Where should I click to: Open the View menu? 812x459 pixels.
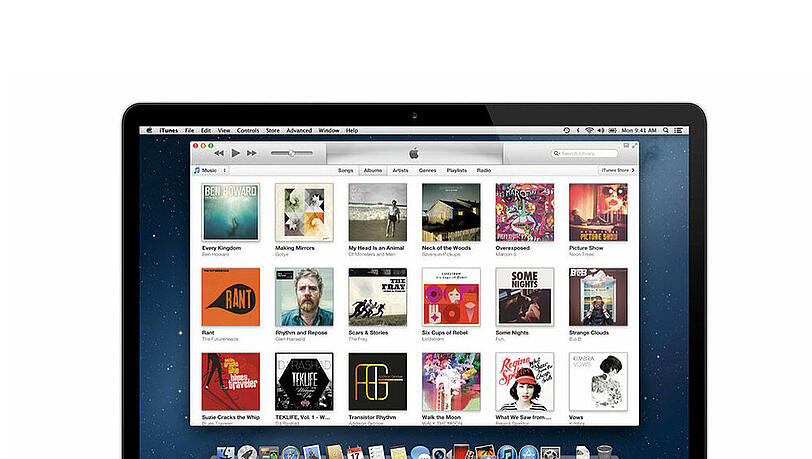click(x=224, y=131)
